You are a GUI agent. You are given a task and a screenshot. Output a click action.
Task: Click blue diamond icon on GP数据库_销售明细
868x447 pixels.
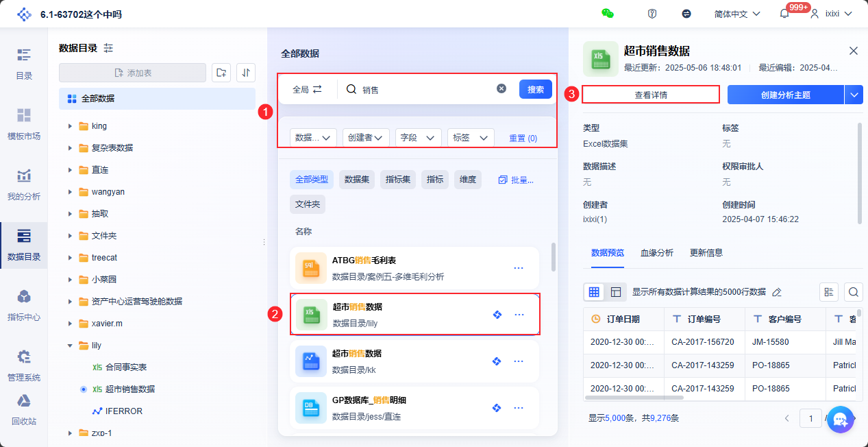[497, 408]
